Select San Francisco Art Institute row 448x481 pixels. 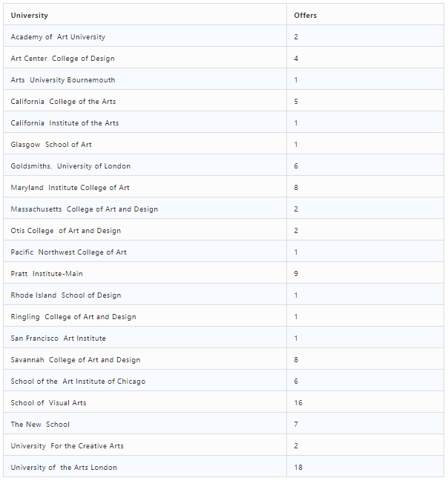(x=224, y=338)
